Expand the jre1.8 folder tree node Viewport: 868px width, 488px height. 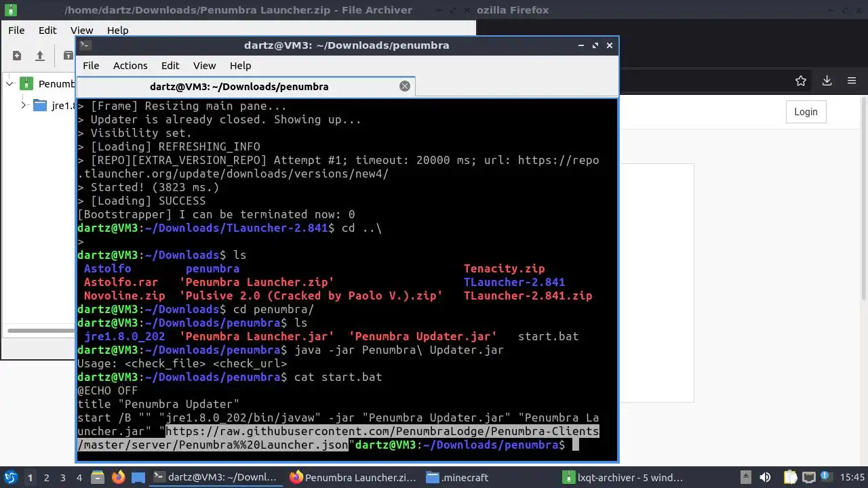tap(23, 105)
